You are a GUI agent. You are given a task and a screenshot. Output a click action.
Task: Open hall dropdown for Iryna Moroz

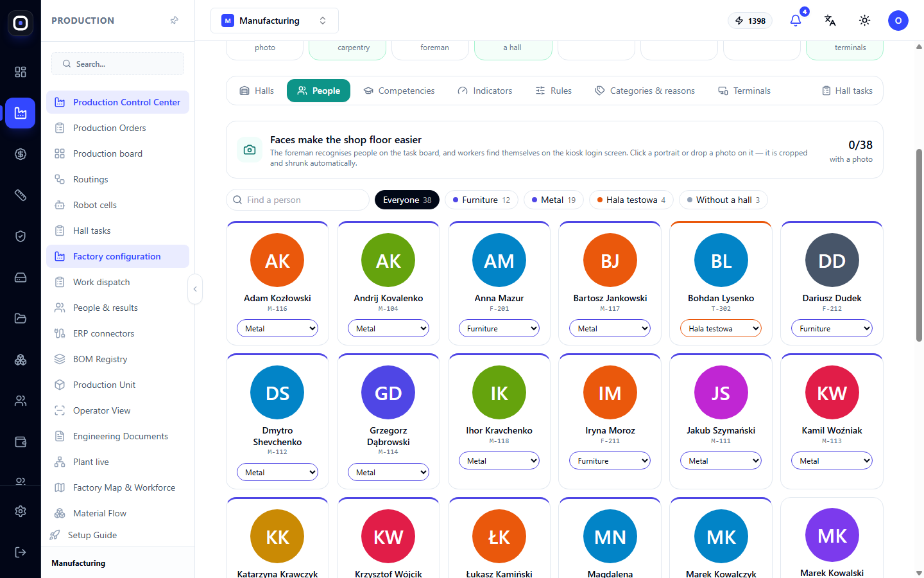(610, 460)
